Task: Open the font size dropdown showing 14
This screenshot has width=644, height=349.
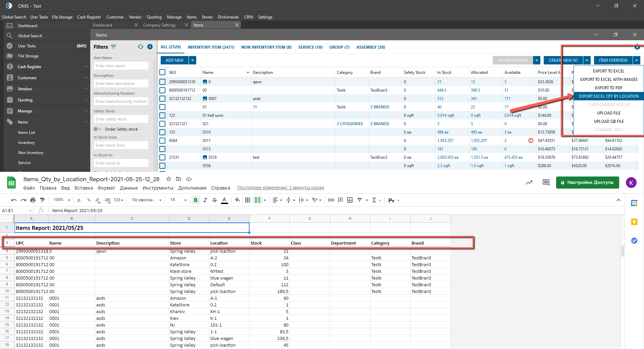Action: point(178,200)
